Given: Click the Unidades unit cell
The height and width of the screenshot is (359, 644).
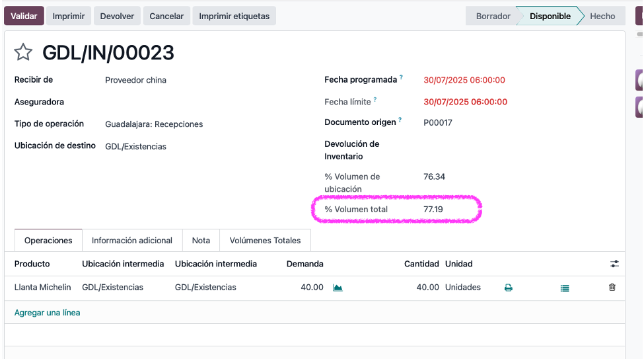Looking at the screenshot, I should click(x=463, y=287).
